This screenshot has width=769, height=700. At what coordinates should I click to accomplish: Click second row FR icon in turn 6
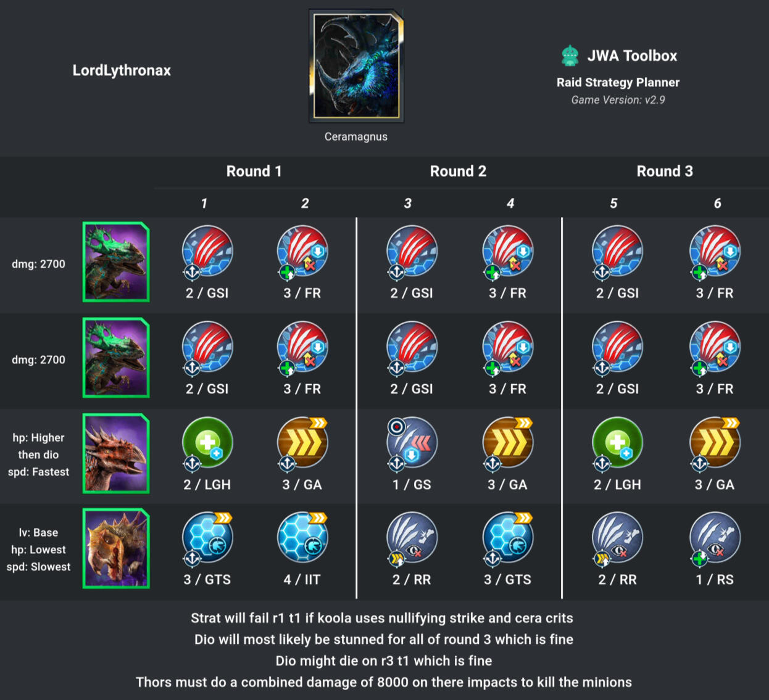(715, 347)
